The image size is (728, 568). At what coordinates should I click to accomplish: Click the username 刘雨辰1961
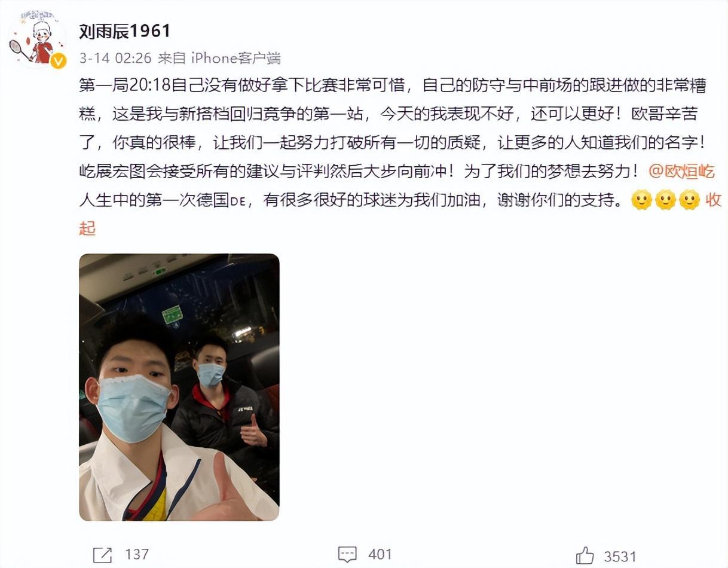125,31
